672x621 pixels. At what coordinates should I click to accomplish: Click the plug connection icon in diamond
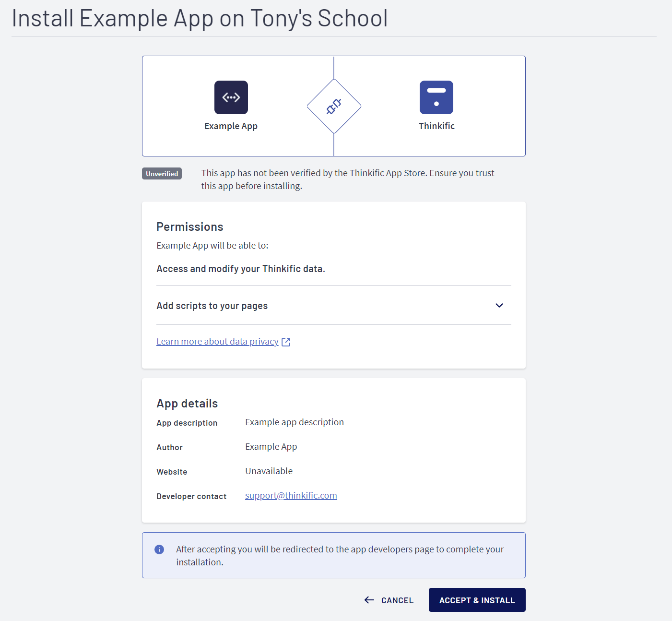pos(334,106)
